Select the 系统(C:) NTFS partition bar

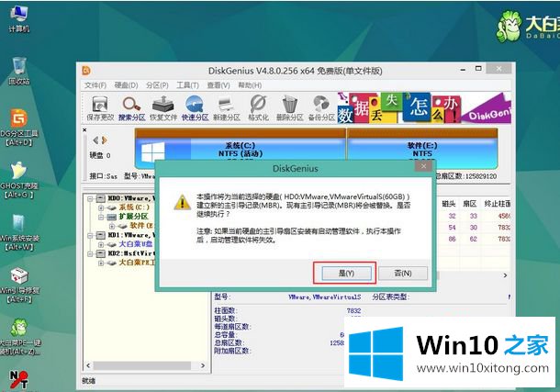240,149
